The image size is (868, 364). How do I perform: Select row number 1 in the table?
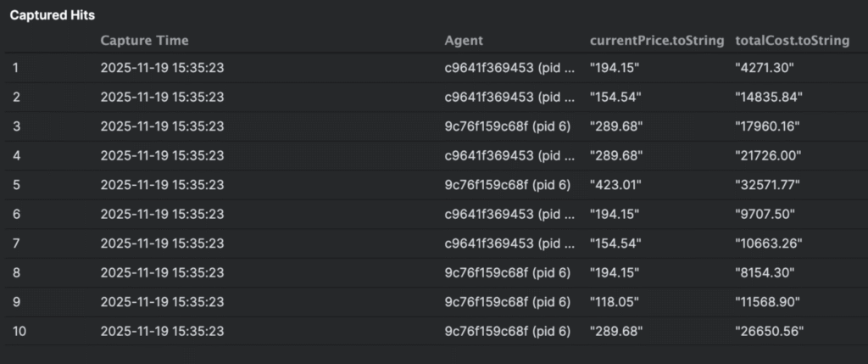click(x=16, y=68)
